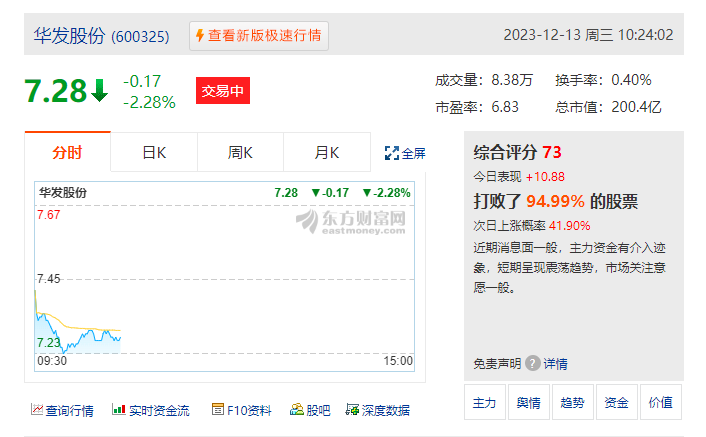Open the 查询行情 chart icon
Screen dimensions: 706x437
tap(36, 409)
